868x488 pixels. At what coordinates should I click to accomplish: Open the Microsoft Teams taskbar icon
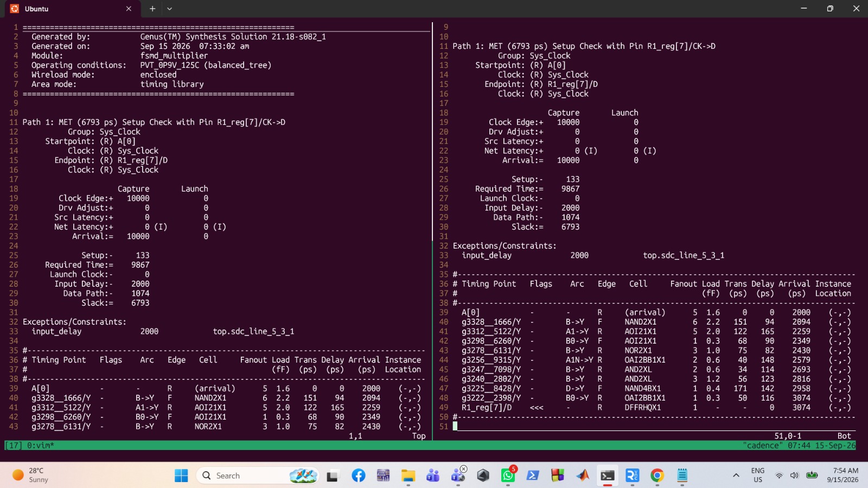coord(433,476)
